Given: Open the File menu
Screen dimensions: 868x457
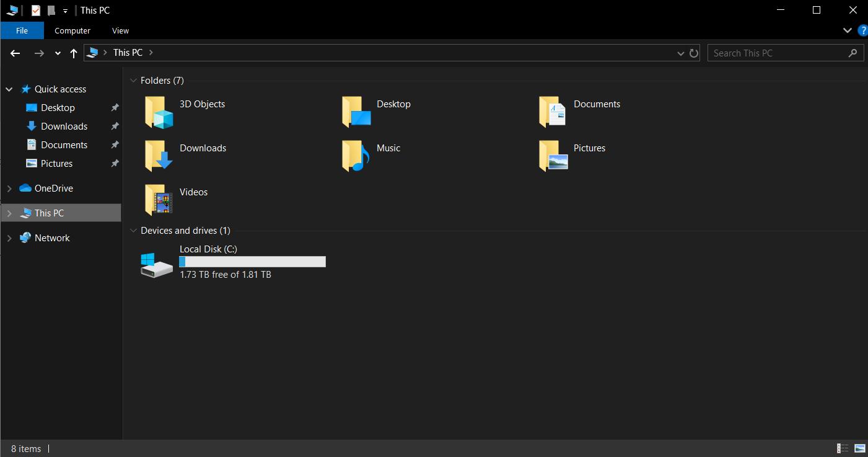Looking at the screenshot, I should coord(22,30).
